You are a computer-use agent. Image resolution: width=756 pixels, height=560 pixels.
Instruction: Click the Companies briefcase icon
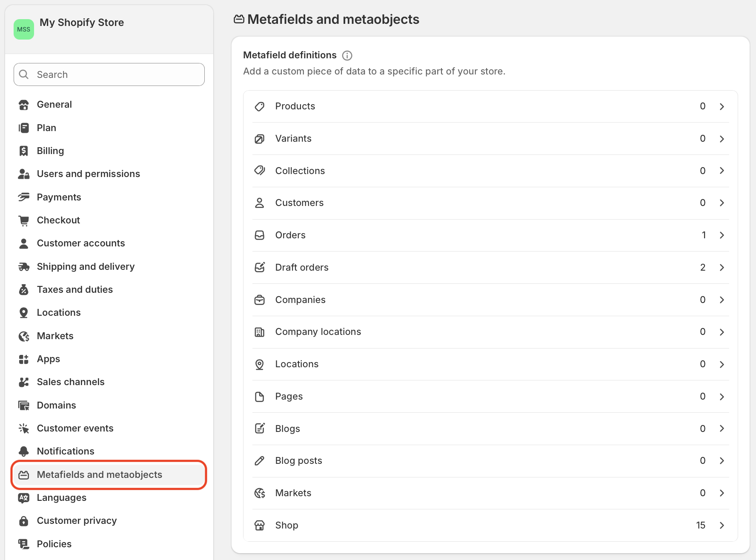260,300
